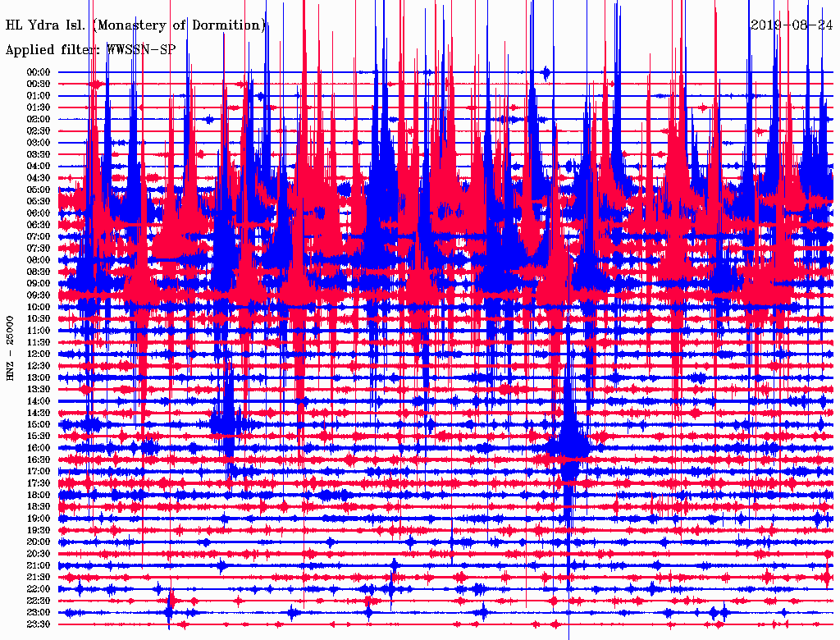The image size is (840, 640).
Task: Click the 00:00 time label
Action: tap(38, 72)
